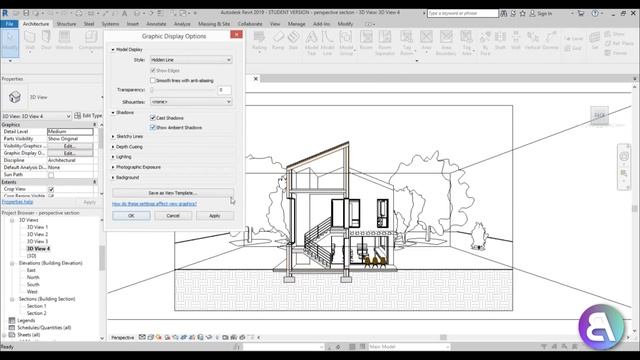Viewport: 640px width, 360px height.
Task: Open the File menu tab
Action: click(x=9, y=24)
